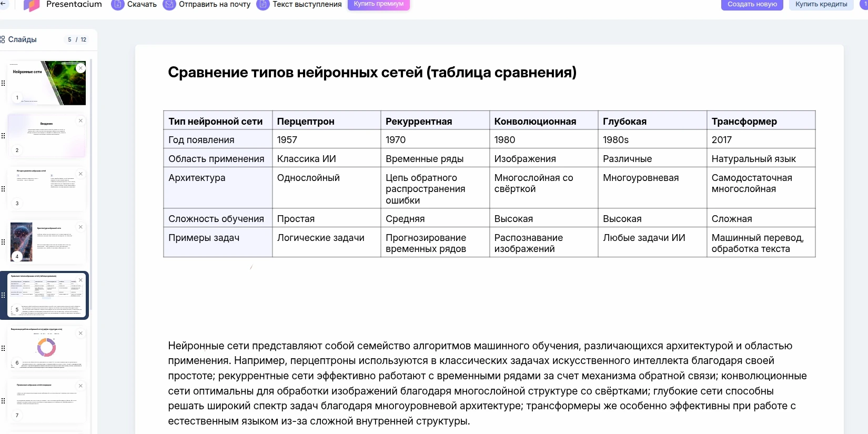Click the Presentacium brand name
This screenshot has width=868, height=434.
tap(74, 4)
